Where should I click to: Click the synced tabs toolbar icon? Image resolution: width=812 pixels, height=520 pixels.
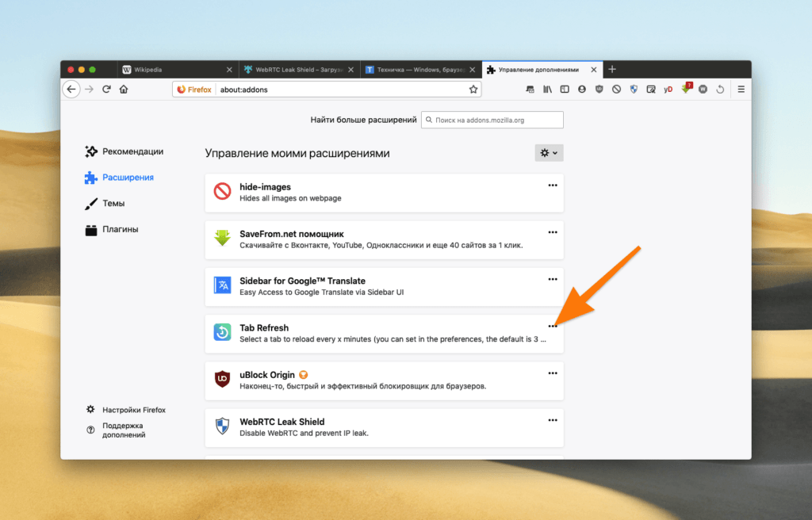pyautogui.click(x=530, y=89)
